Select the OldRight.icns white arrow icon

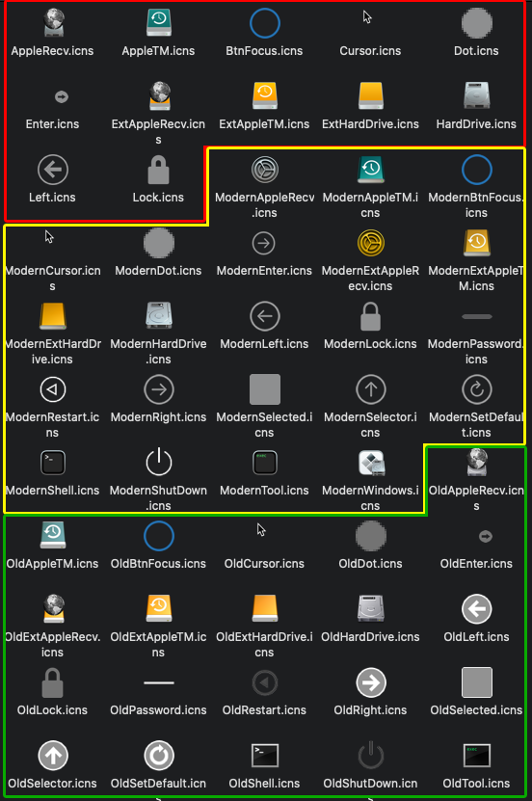(371, 682)
